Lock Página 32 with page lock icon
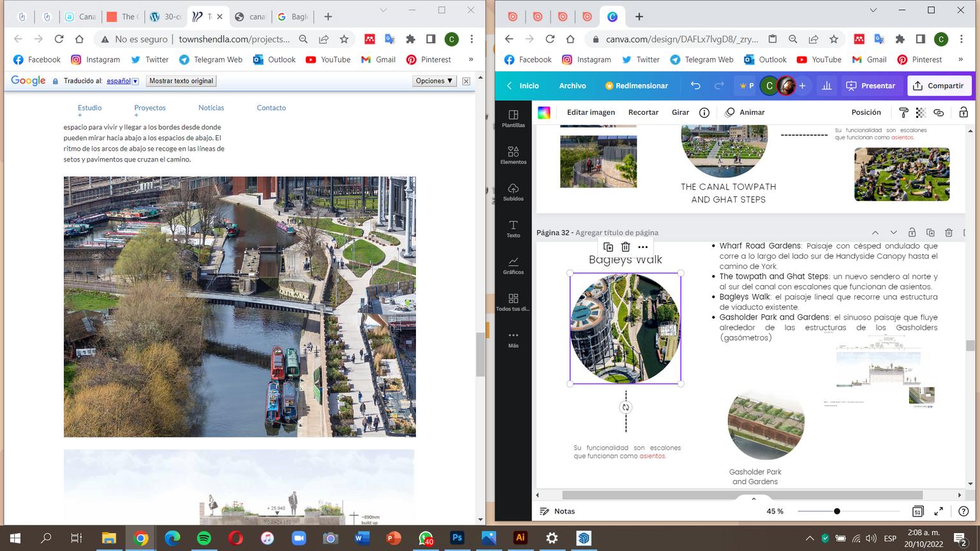 click(912, 233)
